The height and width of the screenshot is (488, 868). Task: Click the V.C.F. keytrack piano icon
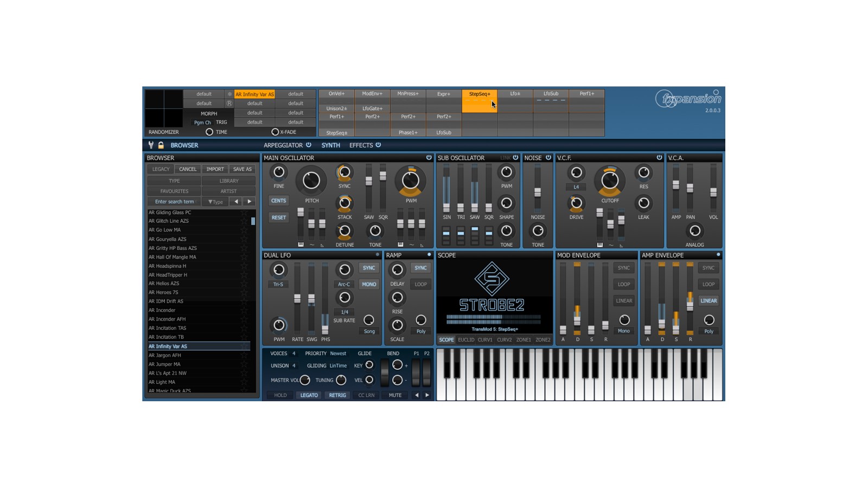pyautogui.click(x=599, y=245)
